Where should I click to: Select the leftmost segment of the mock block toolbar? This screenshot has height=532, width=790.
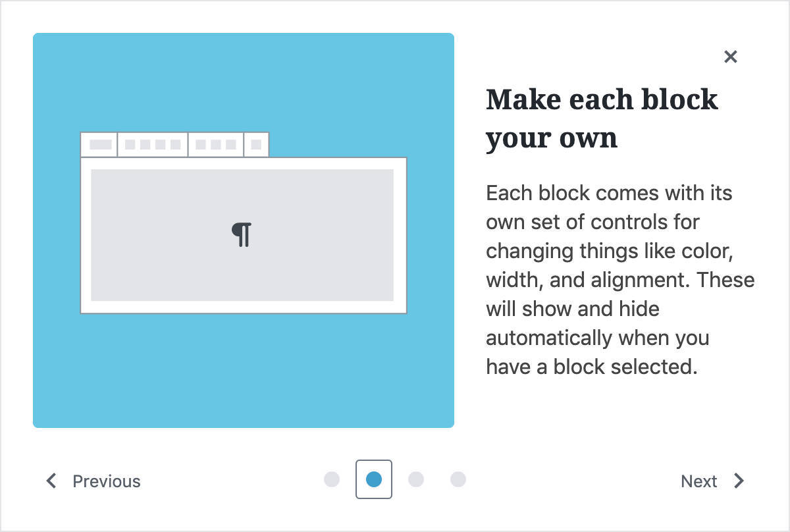pyautogui.click(x=100, y=144)
